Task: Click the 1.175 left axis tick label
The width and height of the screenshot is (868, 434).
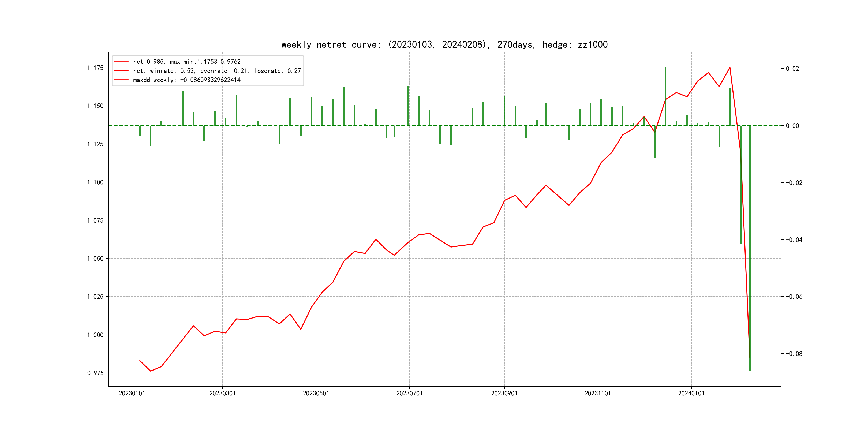Action: pyautogui.click(x=95, y=68)
